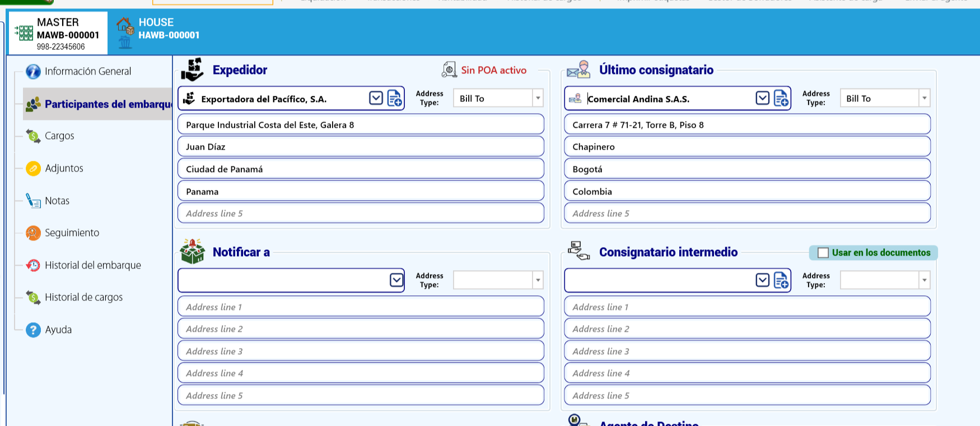Click the Cargos sidebar icon
The image size is (980, 426).
click(x=33, y=136)
